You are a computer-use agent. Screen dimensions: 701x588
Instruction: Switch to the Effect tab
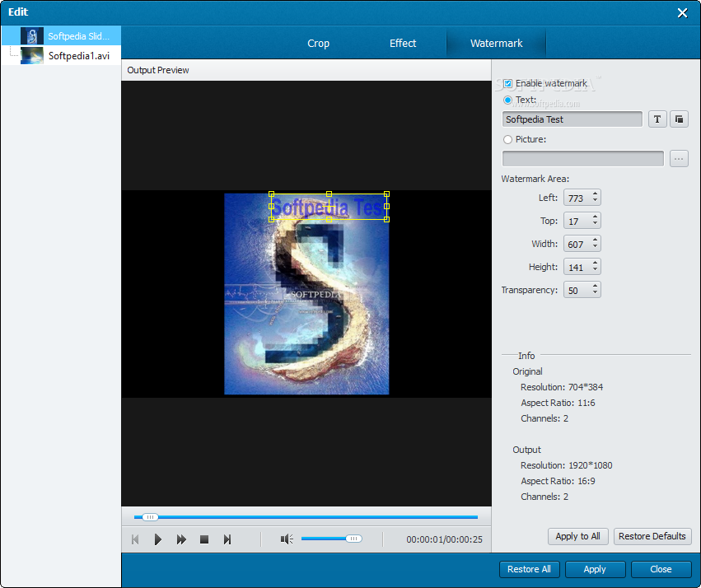click(403, 44)
